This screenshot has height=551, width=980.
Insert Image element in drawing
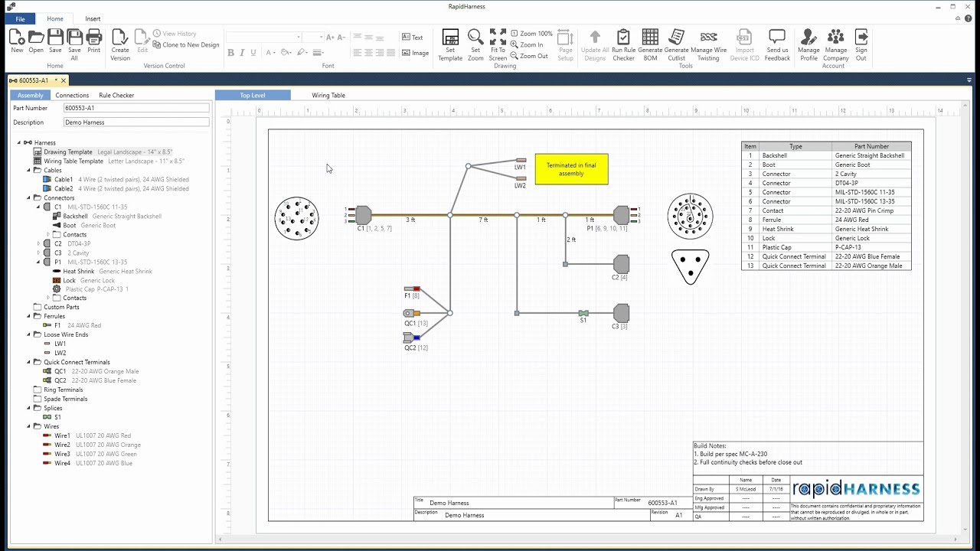coord(416,53)
